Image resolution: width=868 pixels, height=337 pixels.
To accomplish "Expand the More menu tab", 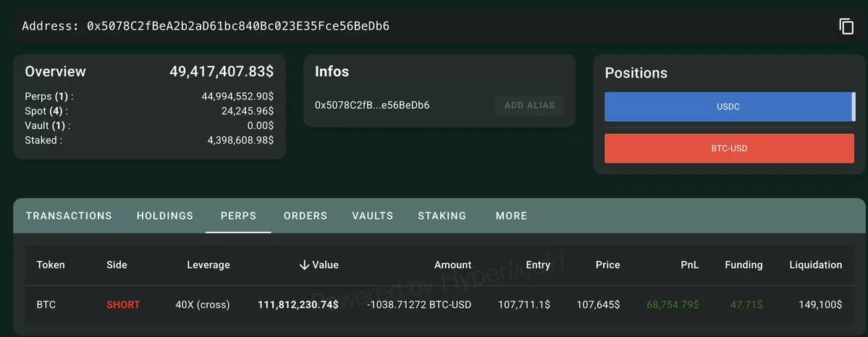I will coord(512,216).
